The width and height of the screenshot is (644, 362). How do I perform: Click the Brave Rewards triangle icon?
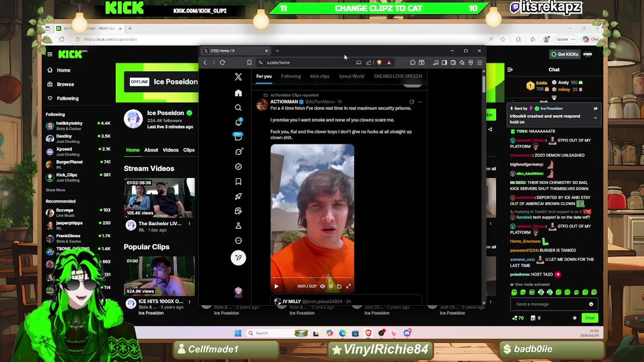(x=389, y=62)
